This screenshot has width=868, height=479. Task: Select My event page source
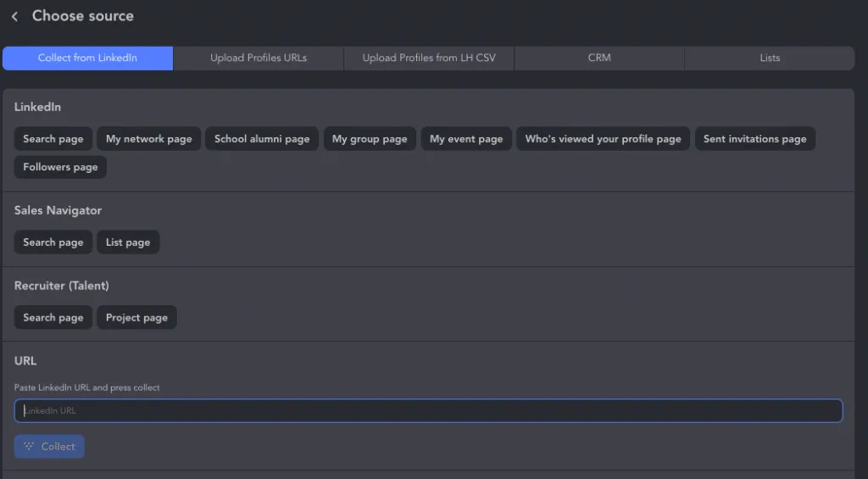click(466, 139)
